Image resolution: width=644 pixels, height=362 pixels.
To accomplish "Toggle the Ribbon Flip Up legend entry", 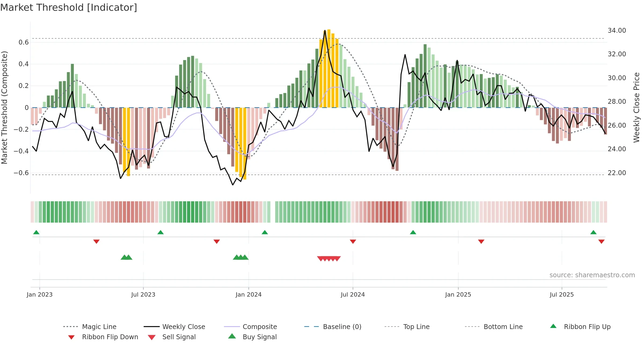I will tap(580, 327).
